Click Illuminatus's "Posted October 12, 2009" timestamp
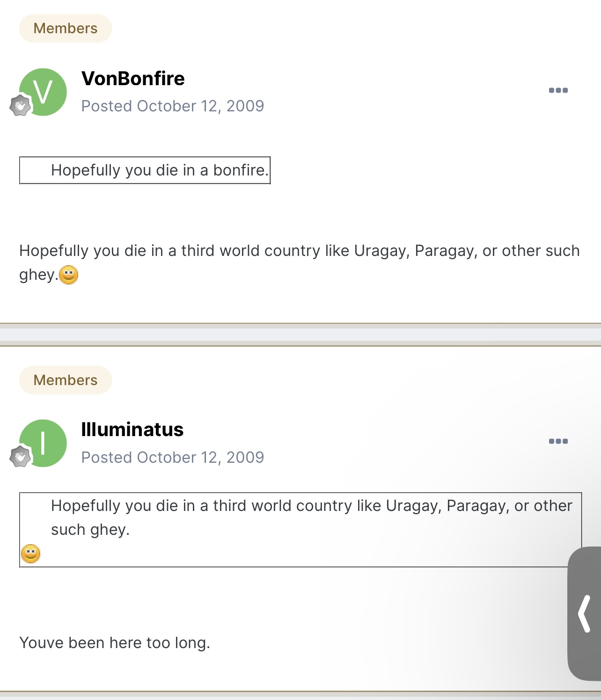The width and height of the screenshot is (601, 700). tap(172, 457)
